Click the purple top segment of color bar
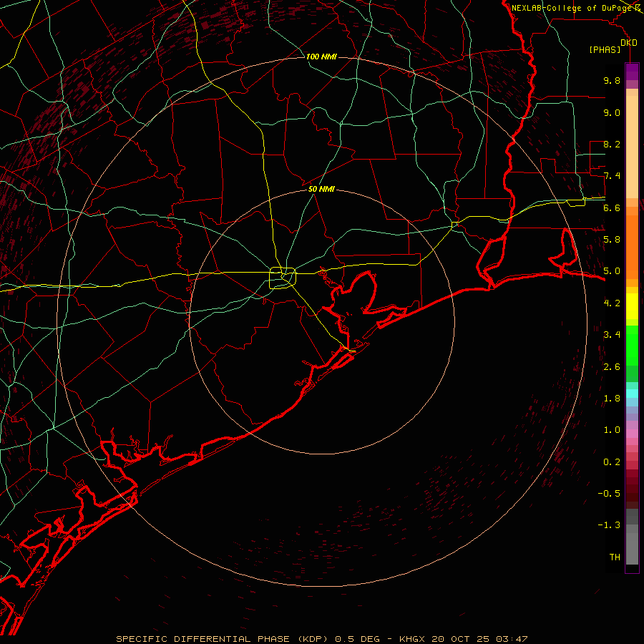The image size is (644, 644). [632, 72]
